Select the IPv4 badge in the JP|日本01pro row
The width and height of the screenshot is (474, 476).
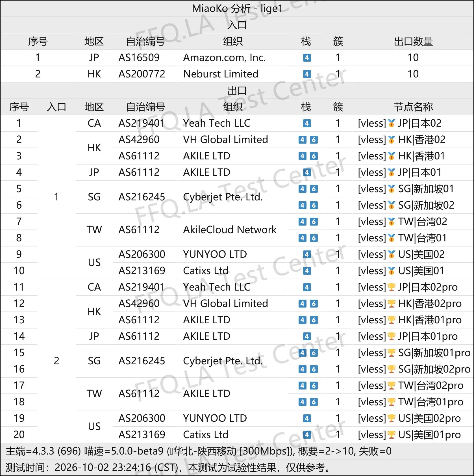click(x=307, y=336)
